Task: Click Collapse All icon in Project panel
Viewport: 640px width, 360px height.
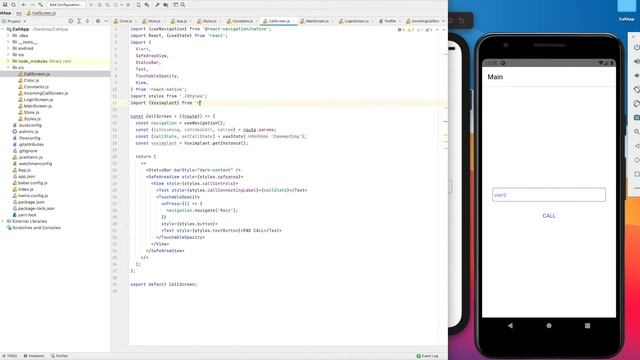Action: pos(87,21)
